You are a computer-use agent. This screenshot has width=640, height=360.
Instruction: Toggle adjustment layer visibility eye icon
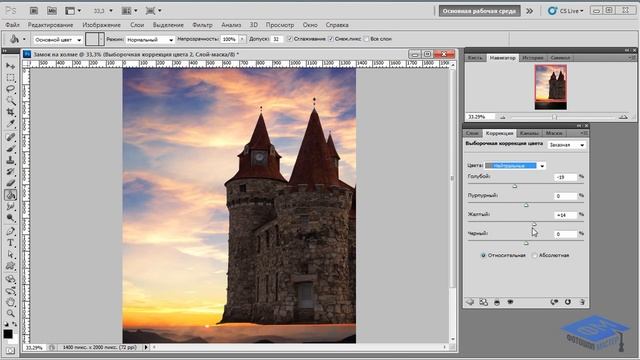click(x=510, y=302)
